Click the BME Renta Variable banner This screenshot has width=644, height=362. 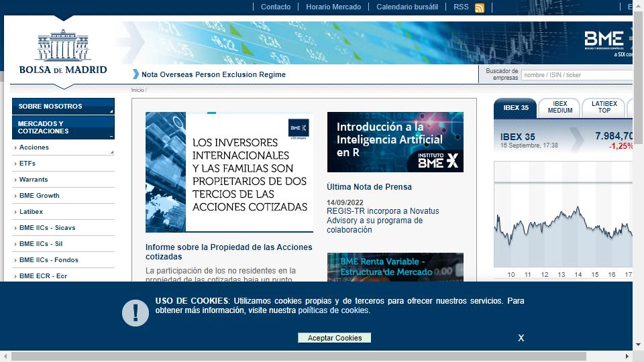[395, 267]
